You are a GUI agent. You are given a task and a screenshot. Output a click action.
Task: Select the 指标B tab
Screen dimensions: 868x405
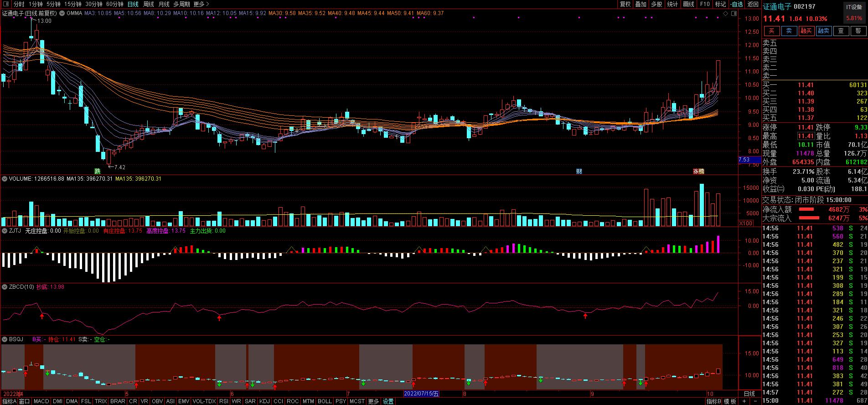click(714, 401)
